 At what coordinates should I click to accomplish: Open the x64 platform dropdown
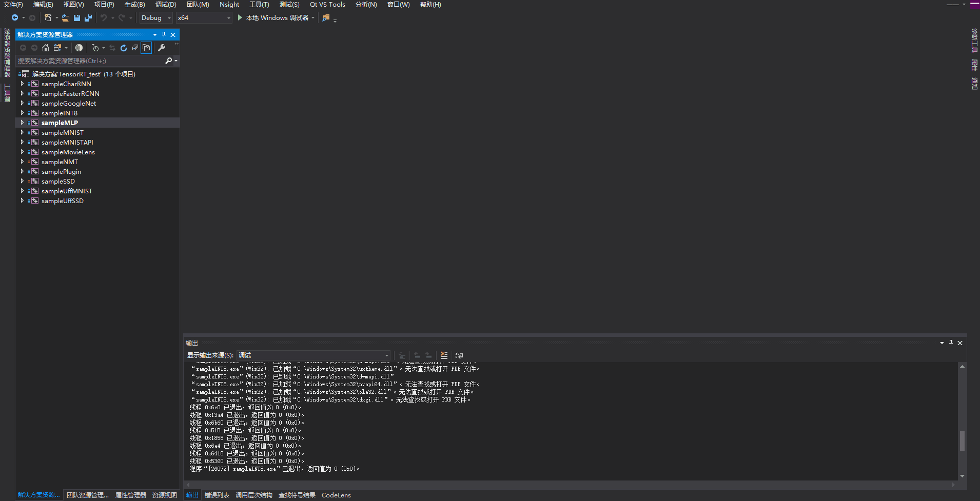pos(204,18)
